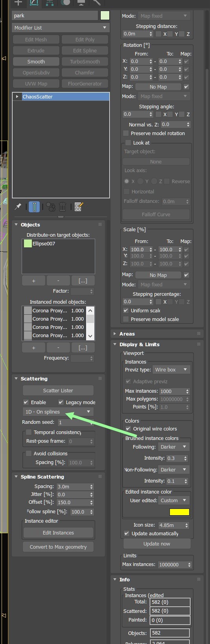Open the Modifier List dropdown

point(61,28)
